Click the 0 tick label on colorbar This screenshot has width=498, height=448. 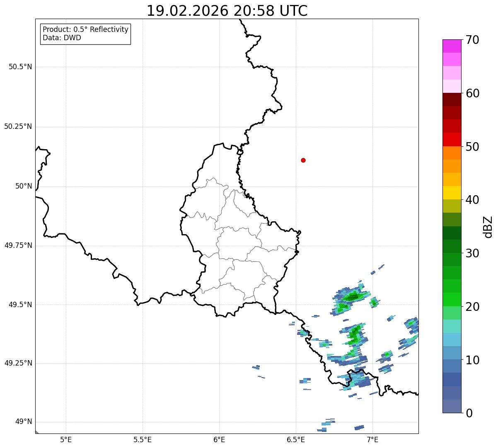[x=469, y=413]
